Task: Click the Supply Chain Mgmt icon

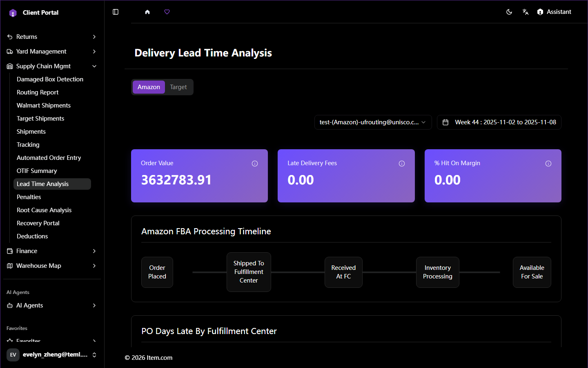Action: 10,66
